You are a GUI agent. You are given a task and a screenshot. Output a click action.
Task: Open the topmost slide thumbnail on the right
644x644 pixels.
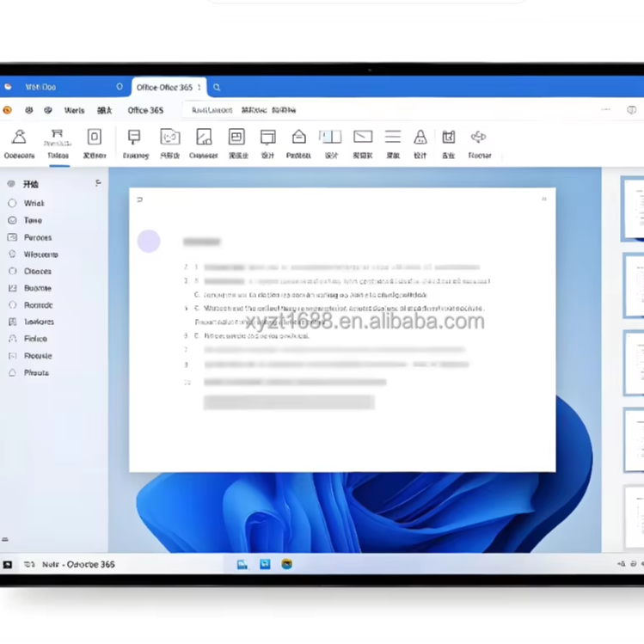(x=633, y=209)
